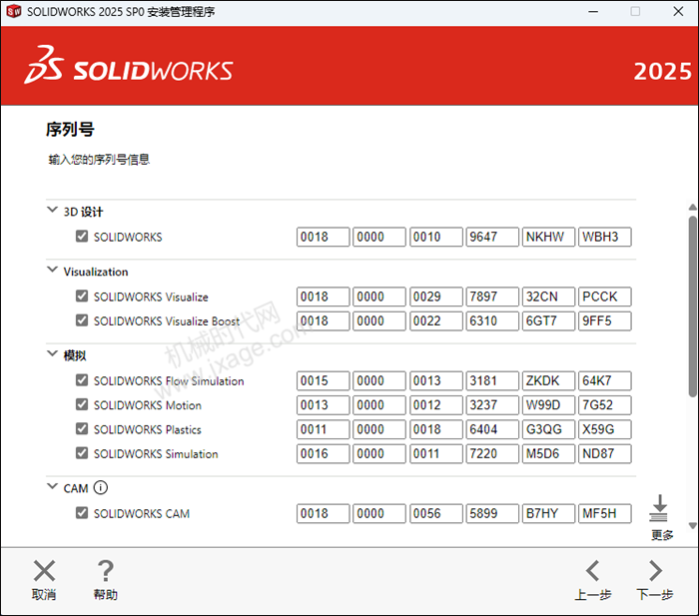The height and width of the screenshot is (616, 699).
Task: Click Plastics serial field 6404
Action: 492,429
